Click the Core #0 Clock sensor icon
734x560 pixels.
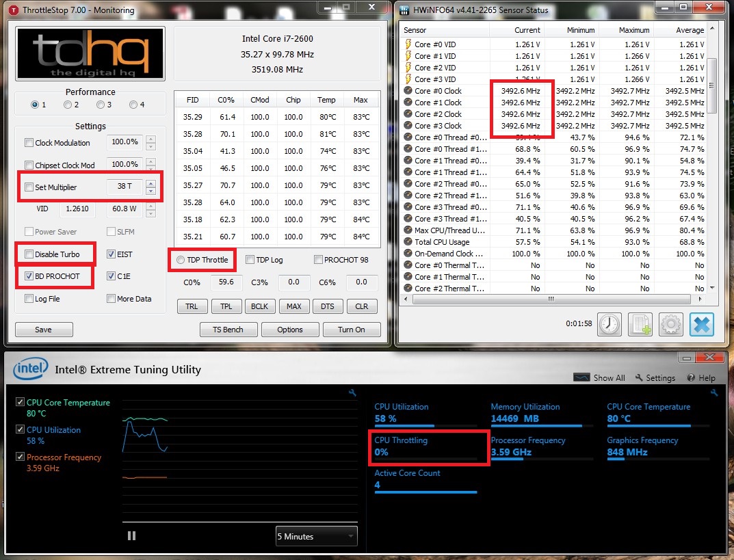pos(408,91)
